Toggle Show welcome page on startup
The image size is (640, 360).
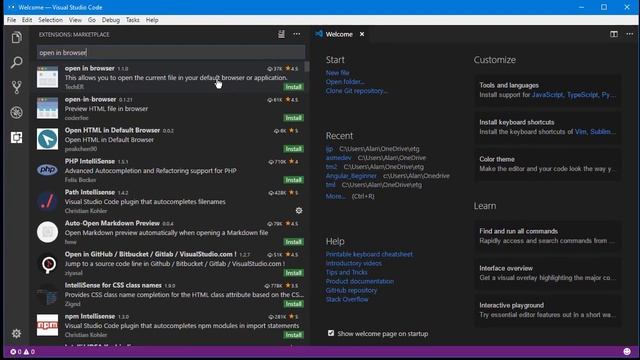[x=331, y=333]
